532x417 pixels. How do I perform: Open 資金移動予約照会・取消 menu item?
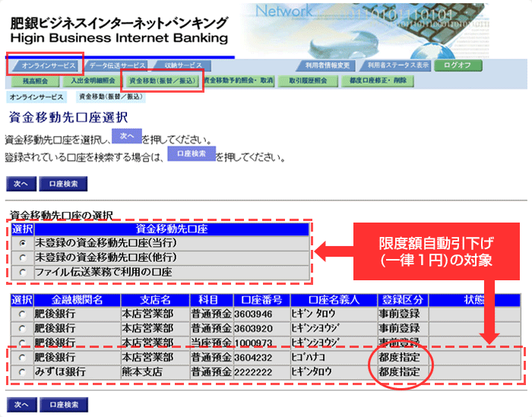(239, 81)
